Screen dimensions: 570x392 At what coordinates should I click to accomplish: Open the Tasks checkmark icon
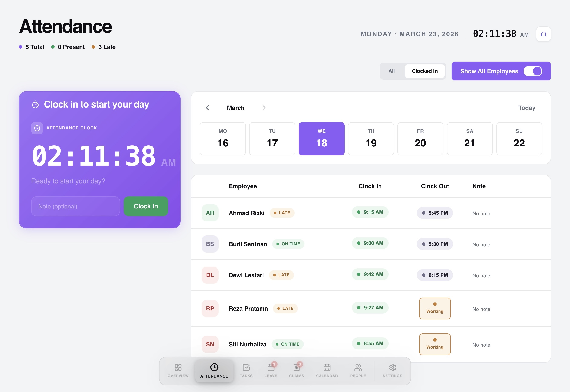click(246, 370)
